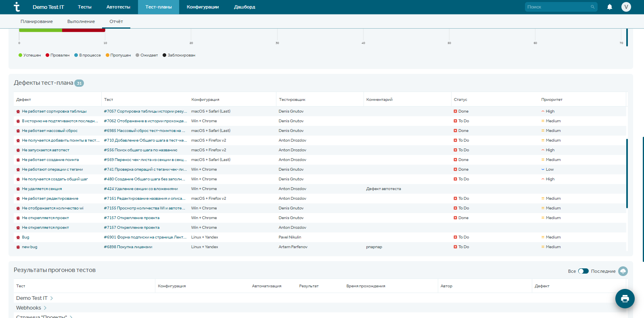
Task: Open project Demo Test IT in header
Action: coord(48,7)
